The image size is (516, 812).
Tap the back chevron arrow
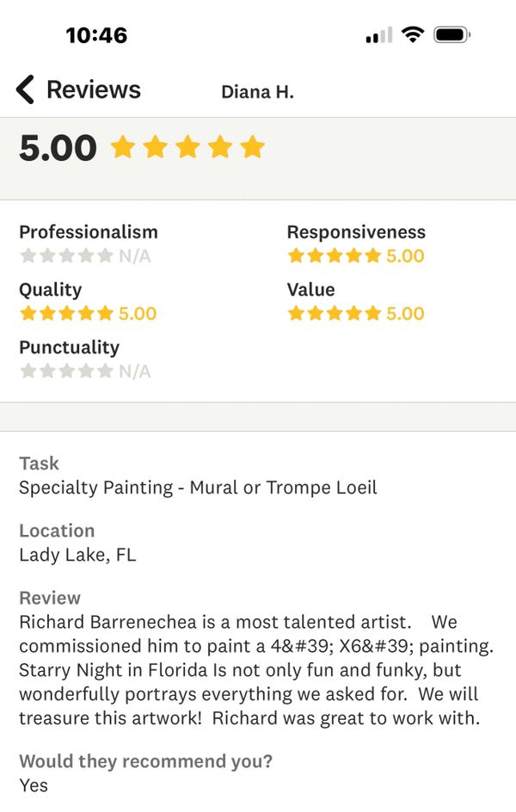pyautogui.click(x=25, y=89)
